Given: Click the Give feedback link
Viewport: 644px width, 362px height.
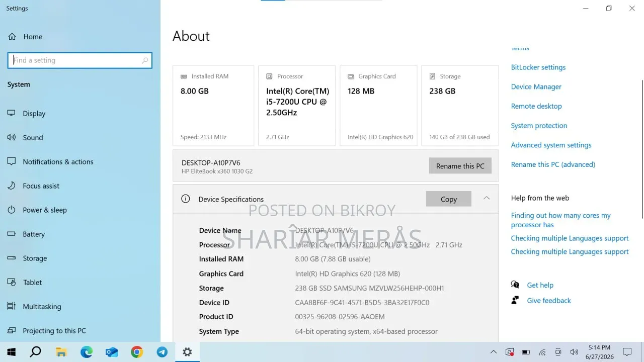Looking at the screenshot, I should tap(549, 301).
